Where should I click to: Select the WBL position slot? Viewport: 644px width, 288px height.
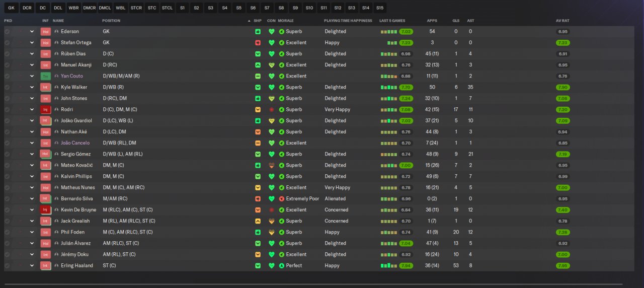(121, 8)
